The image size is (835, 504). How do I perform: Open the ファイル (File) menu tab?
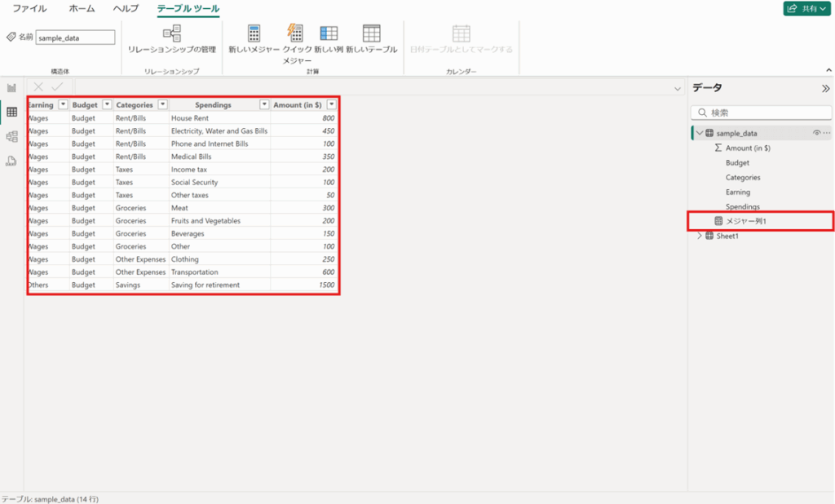coord(29,8)
